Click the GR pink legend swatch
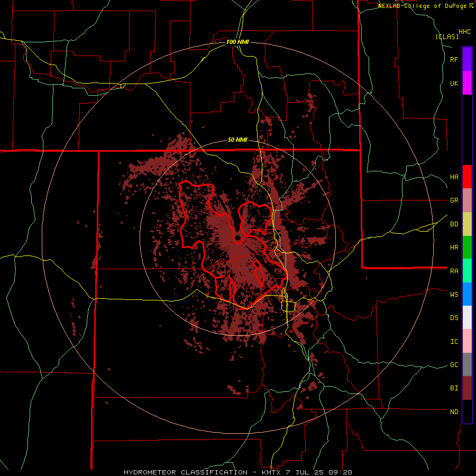 [467, 200]
